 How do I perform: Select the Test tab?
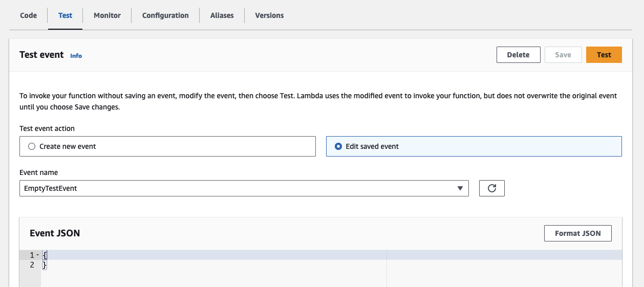pos(65,15)
